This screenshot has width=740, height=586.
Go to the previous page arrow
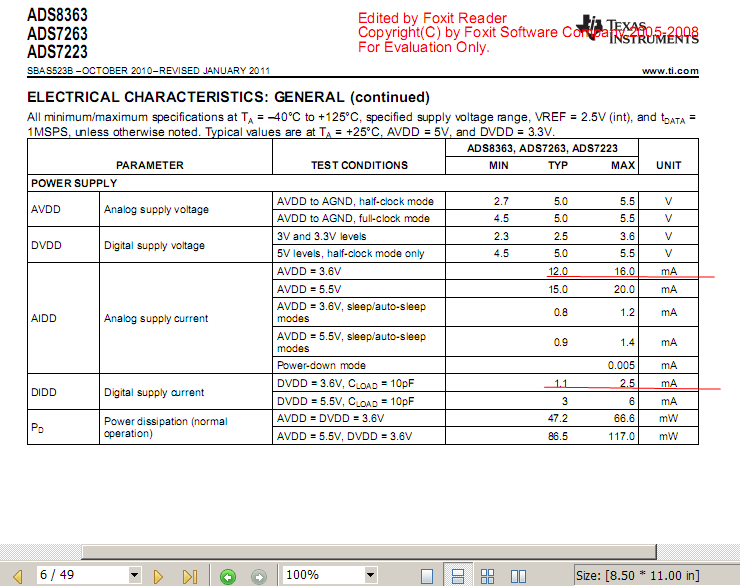pos(18,576)
